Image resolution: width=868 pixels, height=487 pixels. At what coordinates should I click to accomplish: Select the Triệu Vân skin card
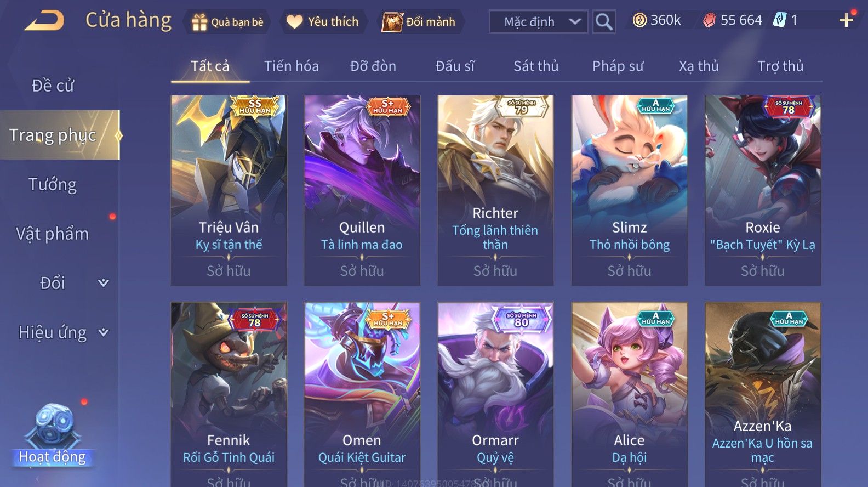point(229,190)
